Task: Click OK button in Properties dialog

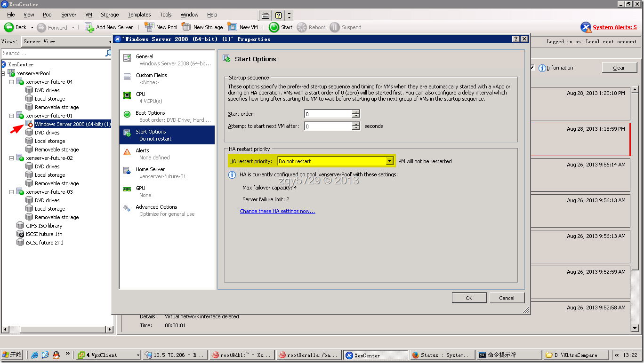Action: pyautogui.click(x=469, y=298)
